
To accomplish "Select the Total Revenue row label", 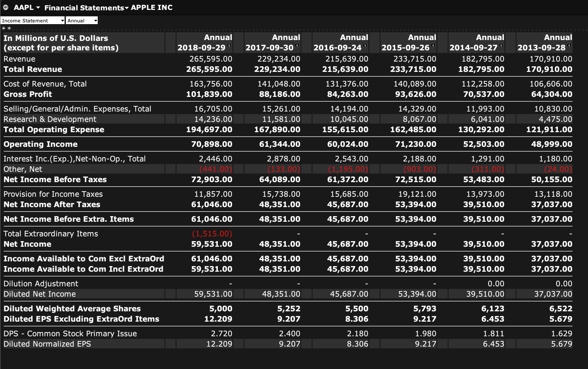I will [33, 69].
